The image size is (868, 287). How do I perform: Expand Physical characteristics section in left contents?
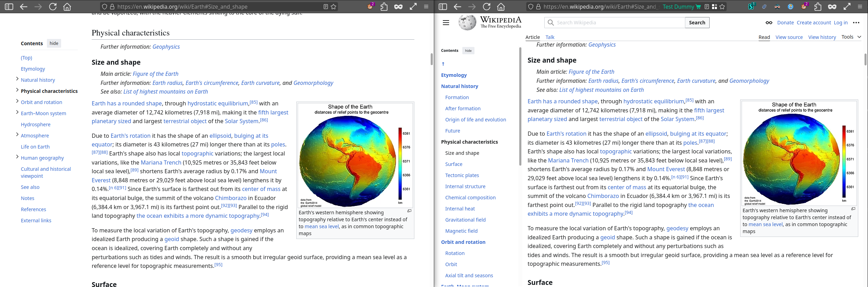click(x=17, y=90)
